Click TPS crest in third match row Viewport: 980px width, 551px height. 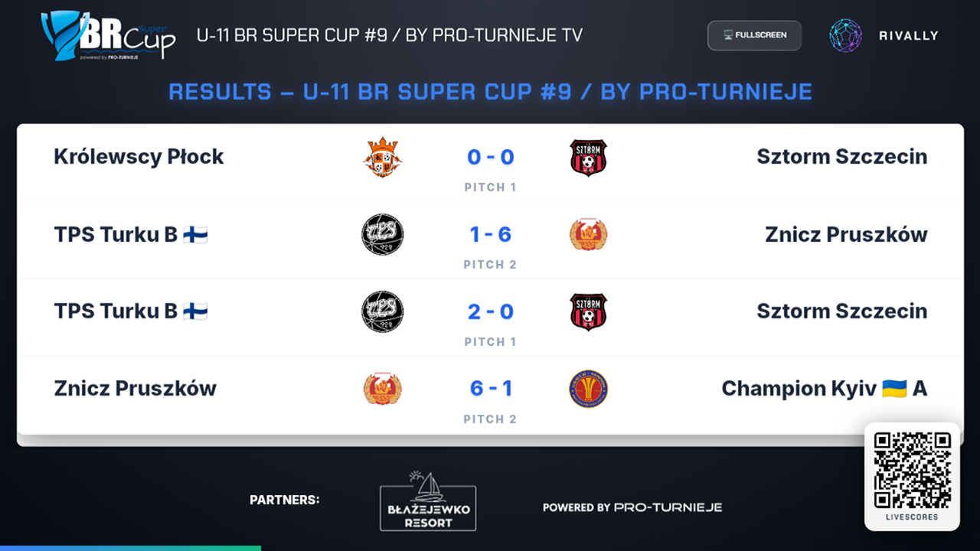[x=382, y=312]
